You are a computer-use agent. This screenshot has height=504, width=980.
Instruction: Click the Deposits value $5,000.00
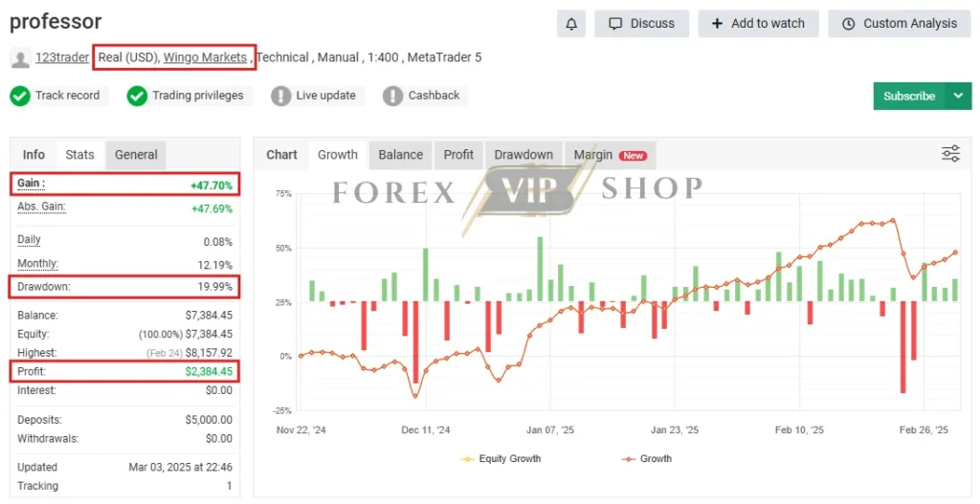[x=209, y=420]
